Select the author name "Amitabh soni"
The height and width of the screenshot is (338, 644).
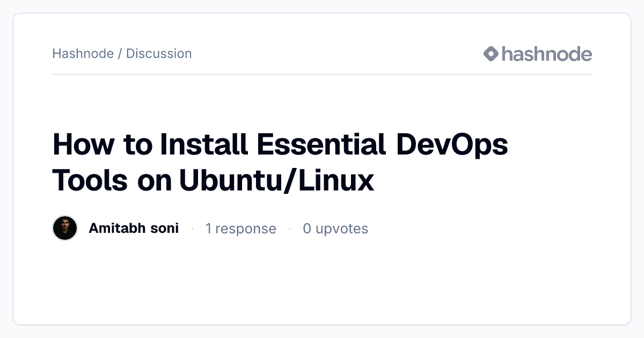pyautogui.click(x=134, y=229)
